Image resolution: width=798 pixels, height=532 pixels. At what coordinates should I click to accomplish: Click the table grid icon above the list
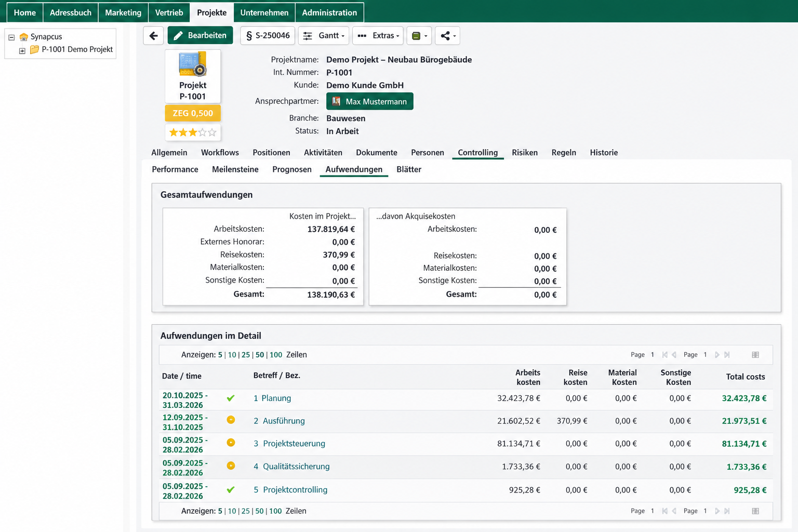[755, 355]
